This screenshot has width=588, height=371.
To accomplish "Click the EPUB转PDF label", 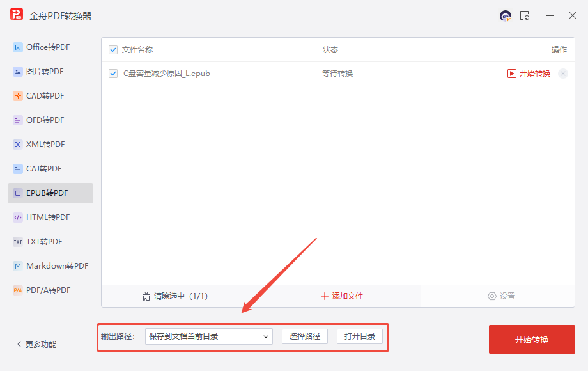I will (47, 193).
